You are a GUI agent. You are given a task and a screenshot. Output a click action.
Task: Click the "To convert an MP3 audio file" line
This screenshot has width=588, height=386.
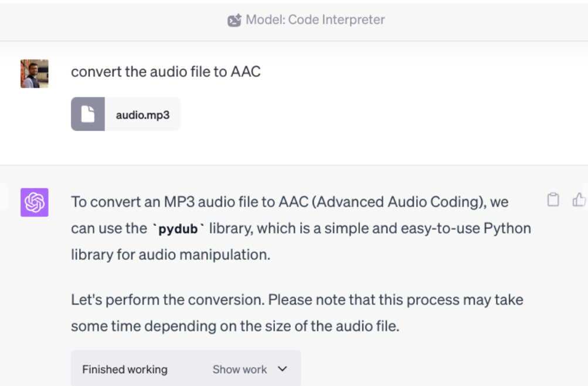pyautogui.click(x=290, y=202)
